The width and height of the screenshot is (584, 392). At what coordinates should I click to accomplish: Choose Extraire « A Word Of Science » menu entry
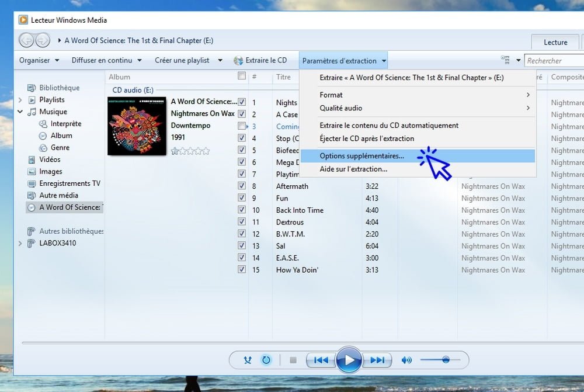[418, 78]
